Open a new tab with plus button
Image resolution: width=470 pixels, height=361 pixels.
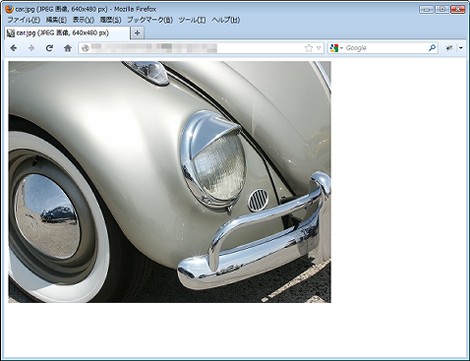pos(137,33)
